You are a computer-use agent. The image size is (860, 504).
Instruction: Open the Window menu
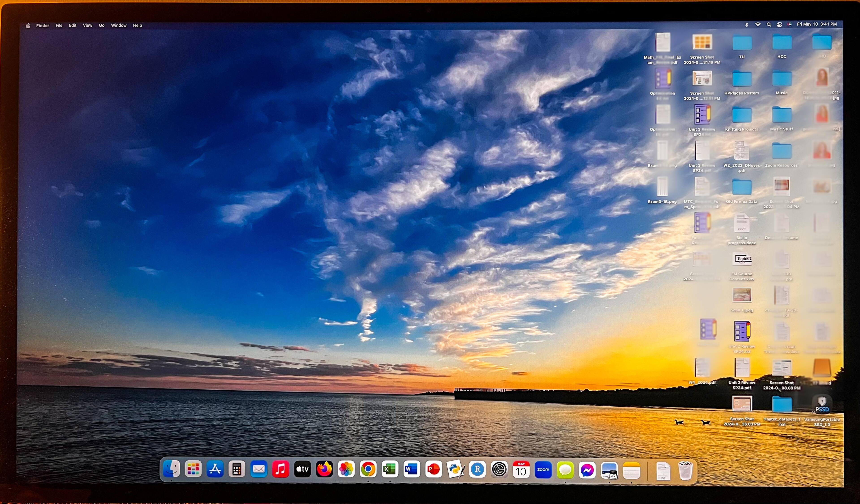click(x=119, y=26)
